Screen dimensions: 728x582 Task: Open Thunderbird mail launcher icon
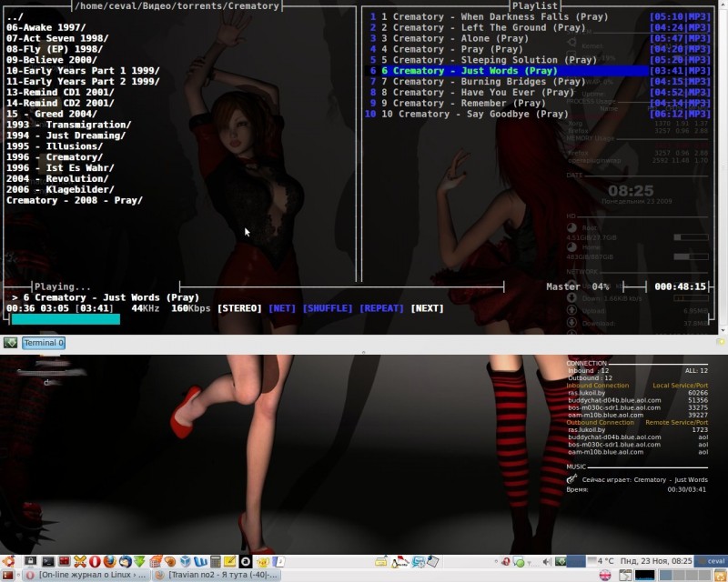pyautogui.click(x=126, y=562)
